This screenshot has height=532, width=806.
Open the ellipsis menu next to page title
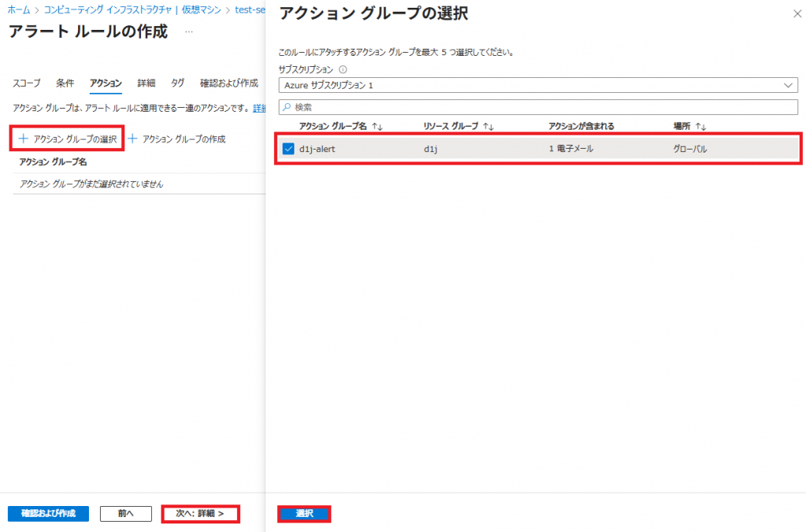click(188, 32)
